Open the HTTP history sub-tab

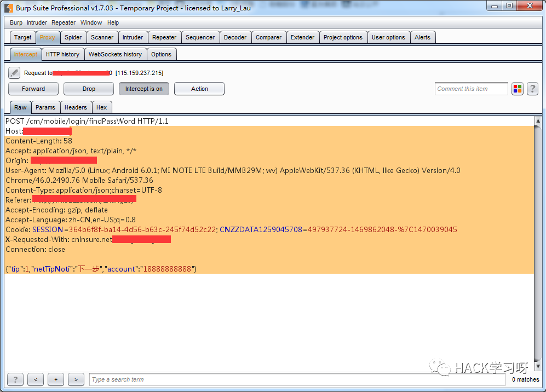(62, 54)
